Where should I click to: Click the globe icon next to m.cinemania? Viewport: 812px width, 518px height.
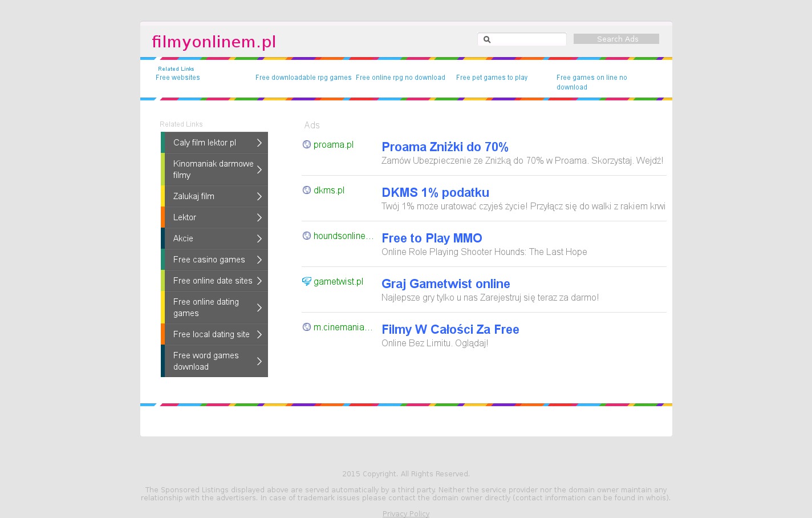click(307, 327)
